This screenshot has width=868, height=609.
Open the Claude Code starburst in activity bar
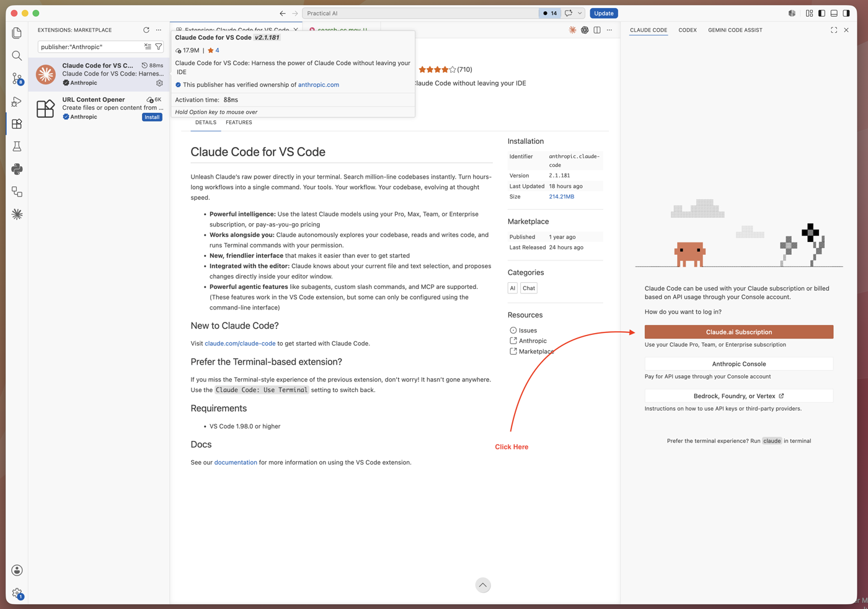pos(17,214)
